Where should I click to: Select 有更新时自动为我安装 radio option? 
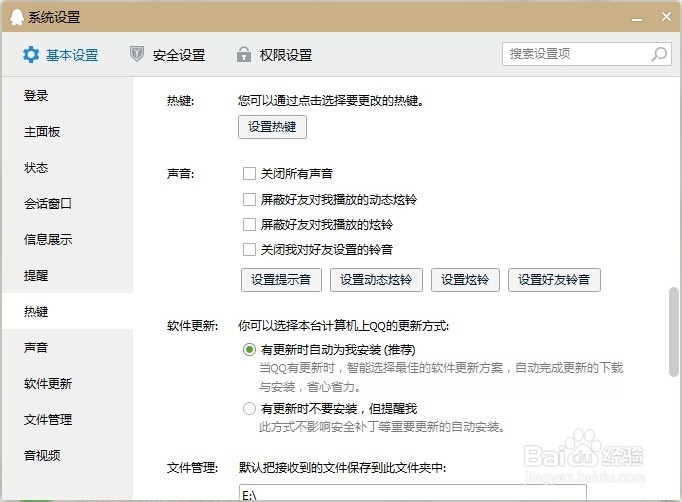[x=249, y=349]
